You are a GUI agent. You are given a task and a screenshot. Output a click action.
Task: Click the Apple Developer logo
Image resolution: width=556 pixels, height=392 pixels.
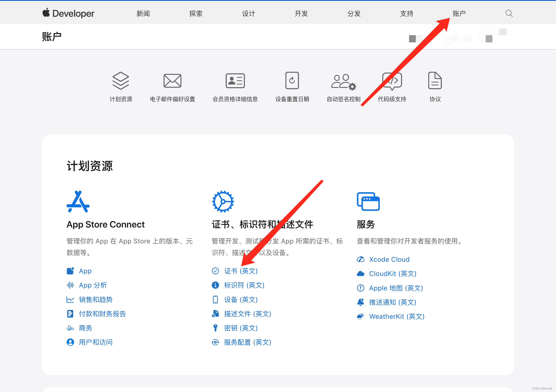point(68,13)
